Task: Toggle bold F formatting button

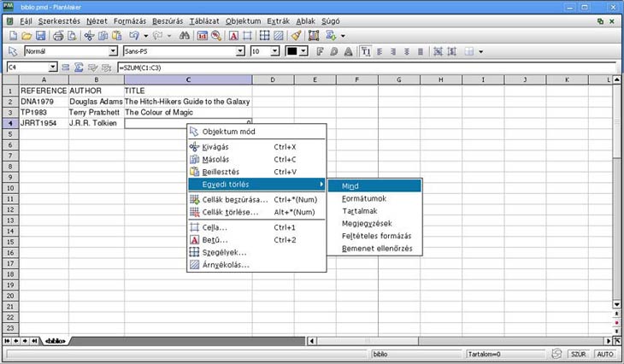Action: (x=320, y=51)
